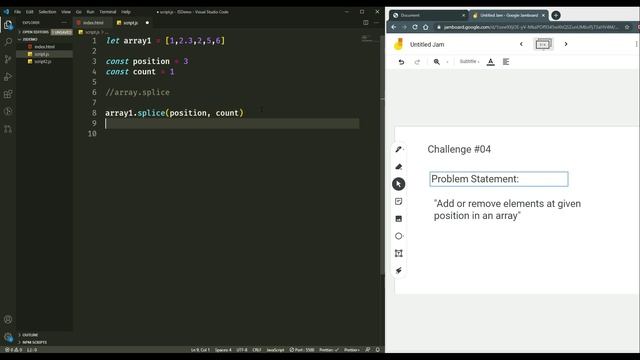Reload the Jamboard browser page
The width and height of the screenshot is (640, 360).
415,27
